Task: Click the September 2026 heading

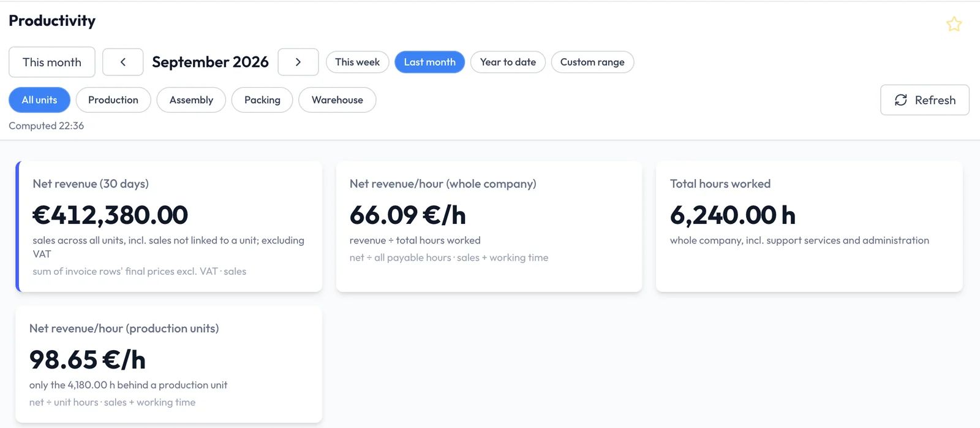Action: 210,62
